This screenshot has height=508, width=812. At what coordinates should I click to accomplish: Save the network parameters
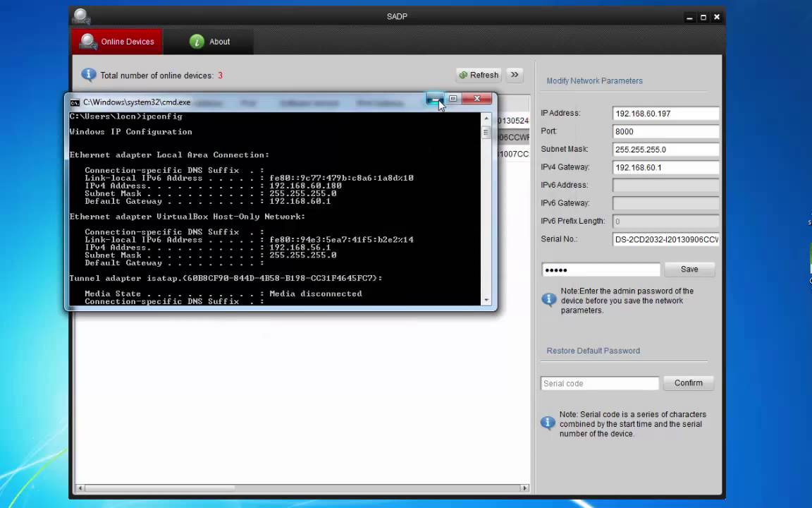point(689,270)
